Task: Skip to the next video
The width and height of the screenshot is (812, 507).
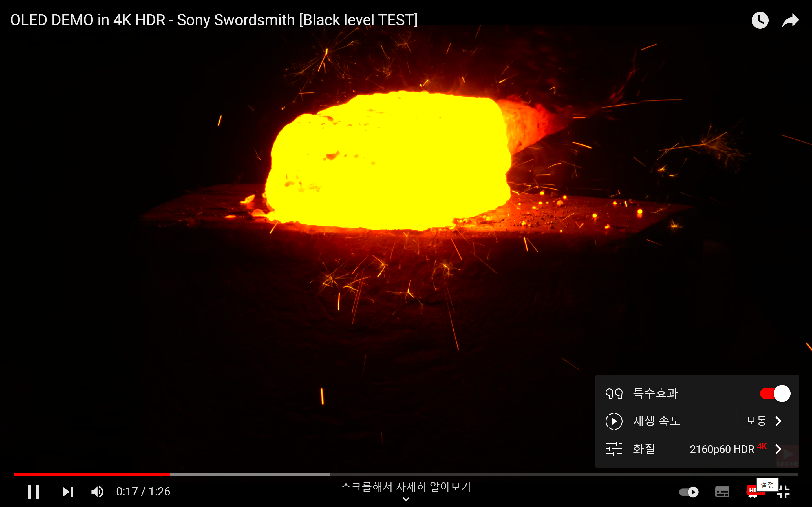Action: (67, 492)
